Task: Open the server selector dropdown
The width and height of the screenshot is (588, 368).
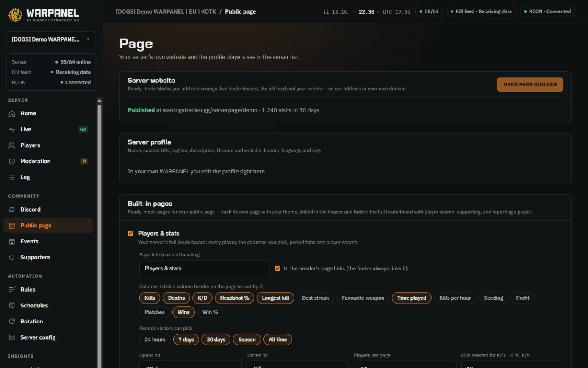Action: (51, 39)
